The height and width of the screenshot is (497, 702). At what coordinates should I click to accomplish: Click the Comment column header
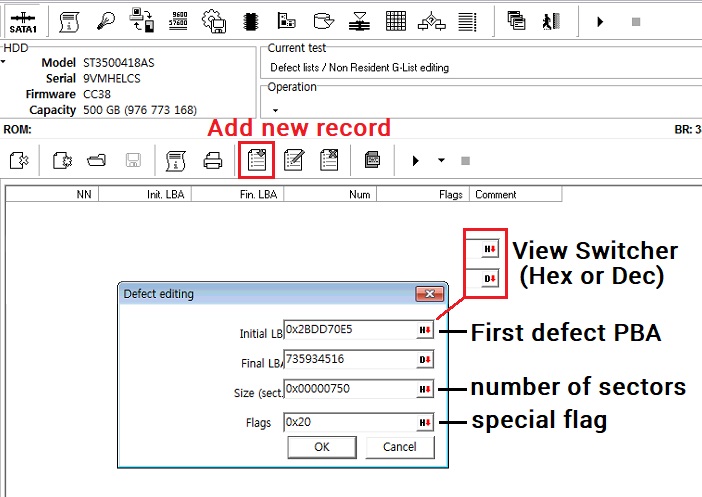click(x=515, y=194)
